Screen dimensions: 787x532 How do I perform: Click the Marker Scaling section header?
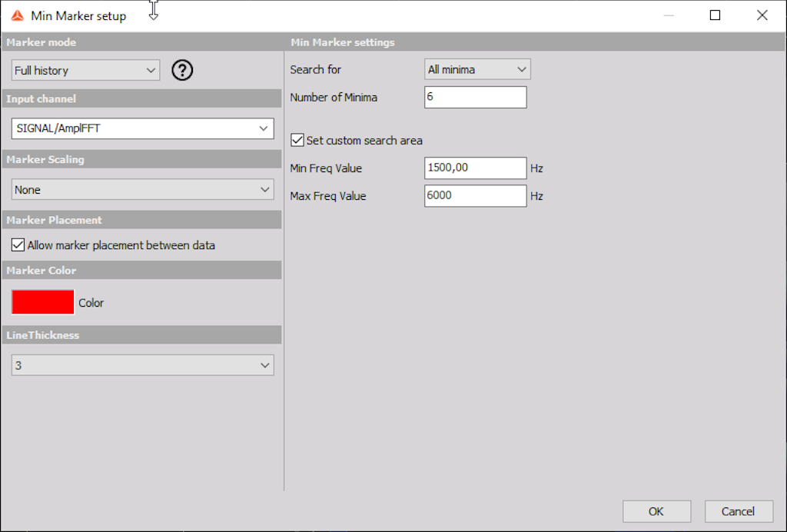point(142,159)
